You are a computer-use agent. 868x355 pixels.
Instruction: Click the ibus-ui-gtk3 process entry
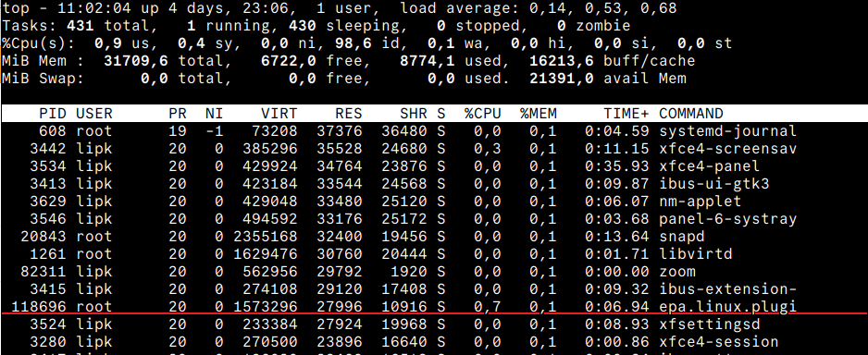tap(713, 184)
